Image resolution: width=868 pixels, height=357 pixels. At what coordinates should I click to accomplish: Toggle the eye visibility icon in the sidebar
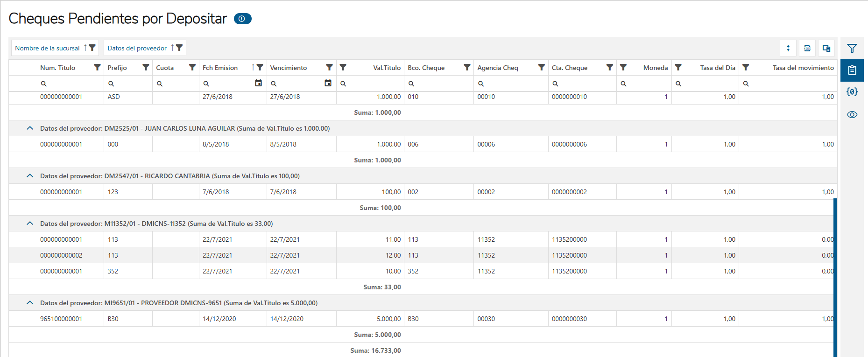point(852,114)
